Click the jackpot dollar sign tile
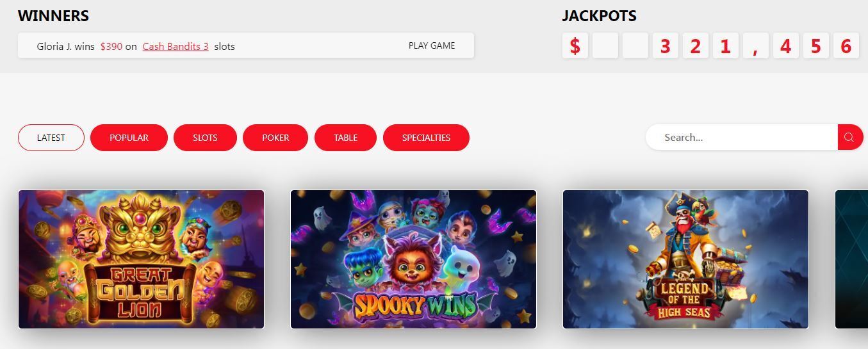Viewport: 868px width, 349px height. (575, 46)
